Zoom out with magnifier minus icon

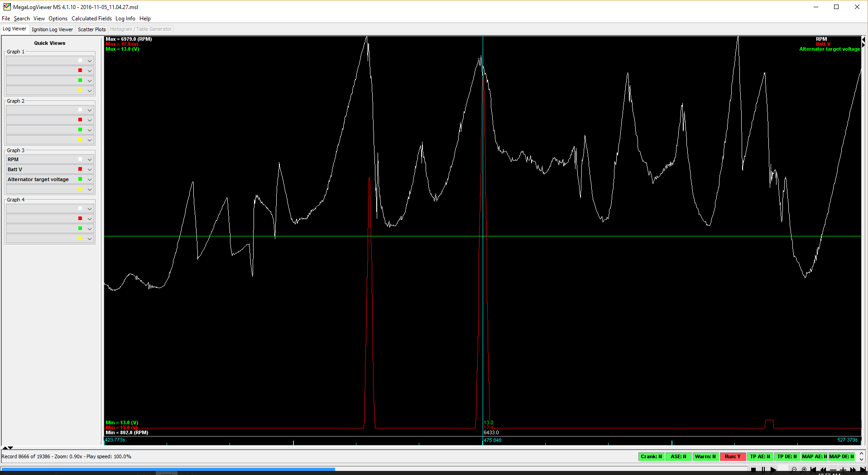tap(794, 470)
